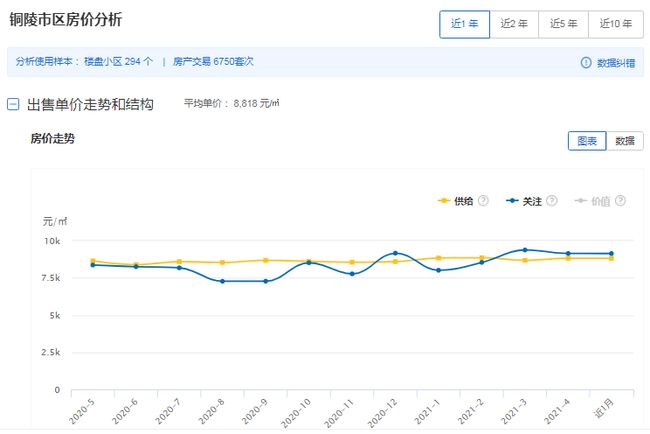Switch to the 近10年 tab

pos(616,24)
